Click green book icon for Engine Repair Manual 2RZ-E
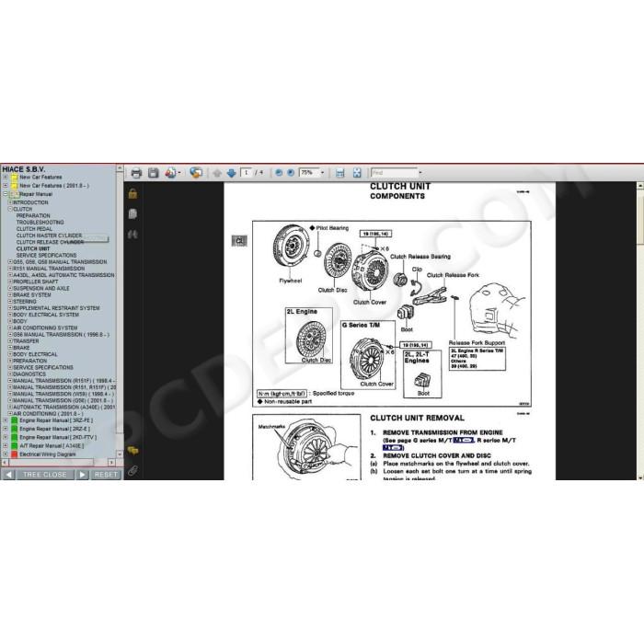The image size is (644, 644). 15,429
